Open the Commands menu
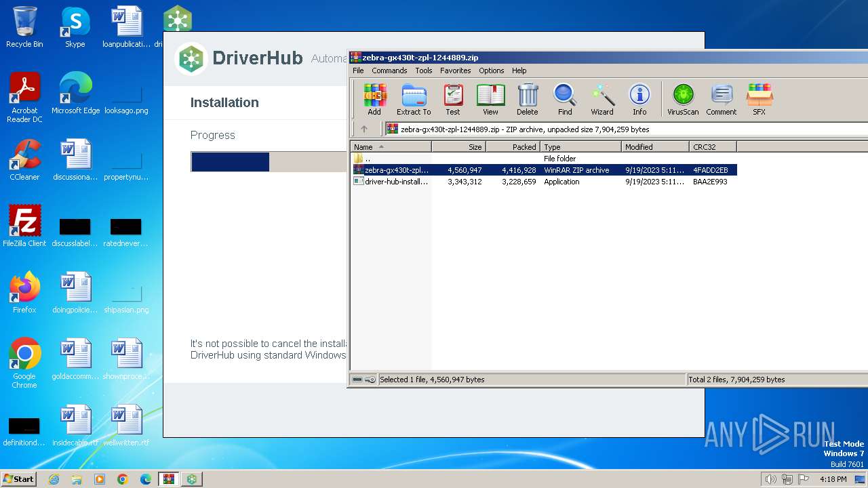 [x=389, y=70]
